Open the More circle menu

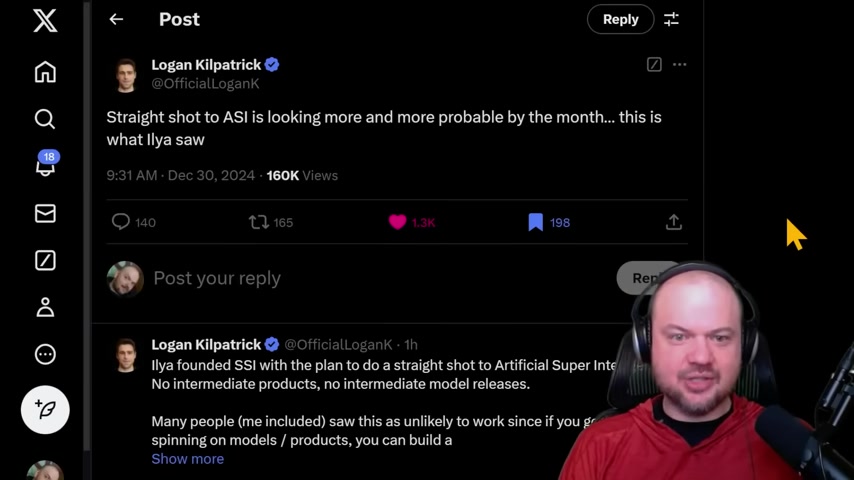[x=45, y=355]
